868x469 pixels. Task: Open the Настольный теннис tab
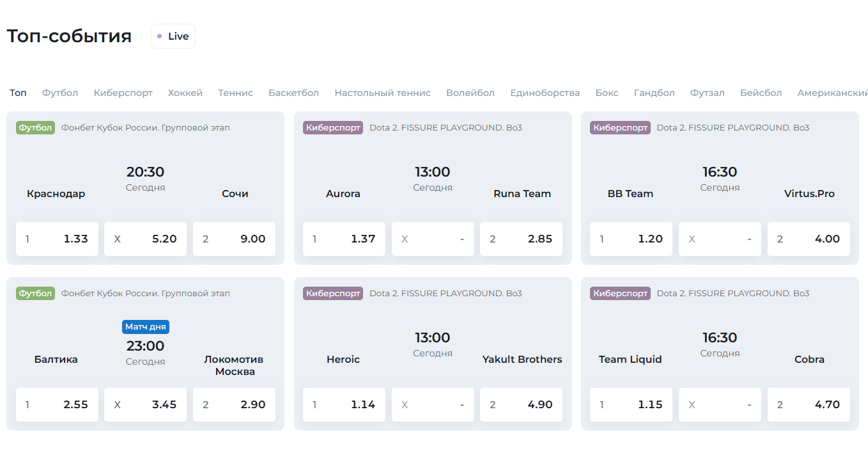pos(382,93)
